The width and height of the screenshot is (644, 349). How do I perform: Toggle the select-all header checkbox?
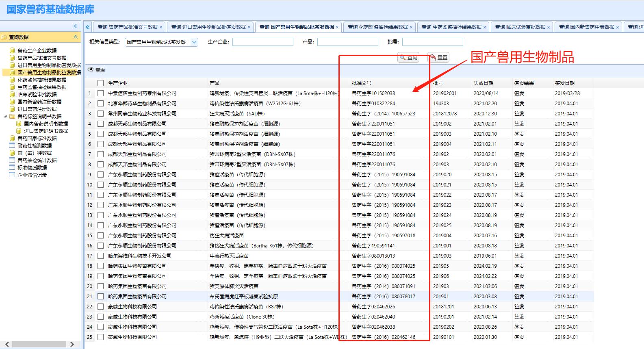[x=100, y=83]
